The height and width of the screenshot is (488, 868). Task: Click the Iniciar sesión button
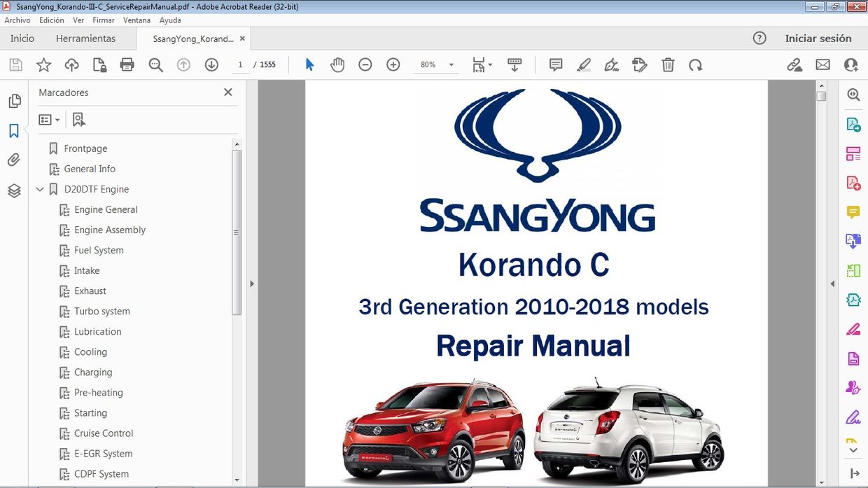818,39
